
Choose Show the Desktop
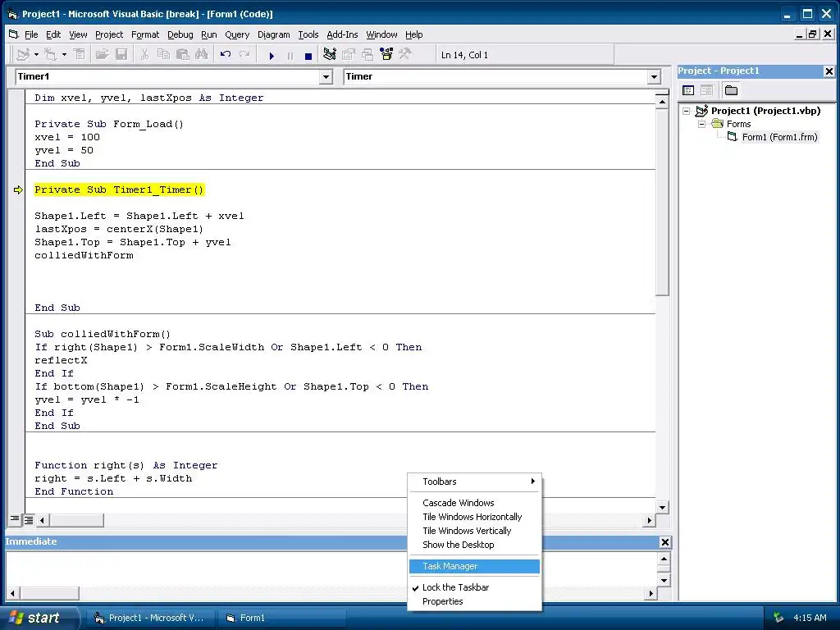pos(475,545)
